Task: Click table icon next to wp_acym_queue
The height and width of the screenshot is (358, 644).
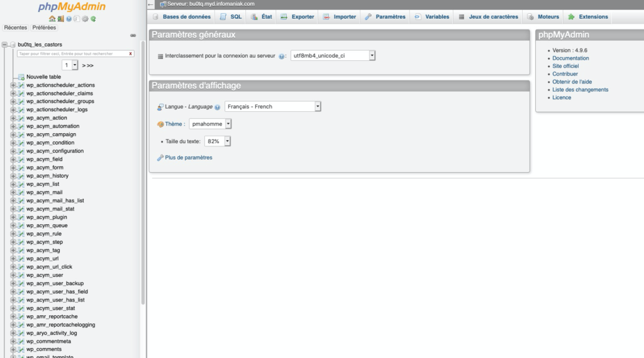Action: coord(21,225)
